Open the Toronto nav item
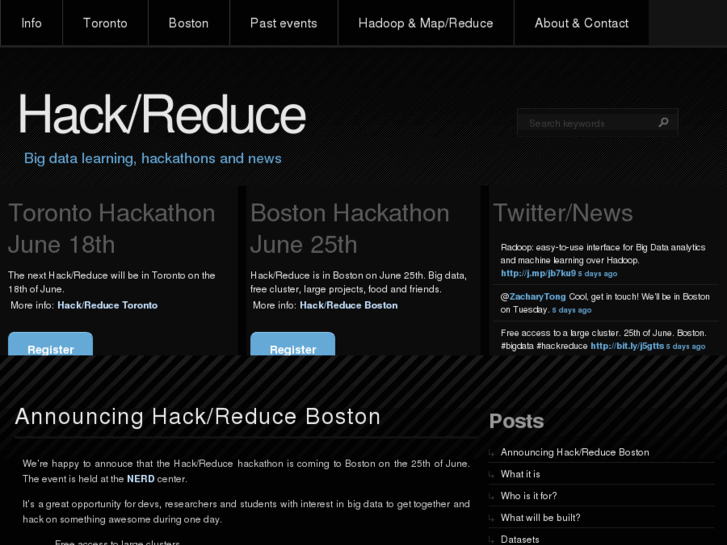The height and width of the screenshot is (545, 727). point(105,23)
